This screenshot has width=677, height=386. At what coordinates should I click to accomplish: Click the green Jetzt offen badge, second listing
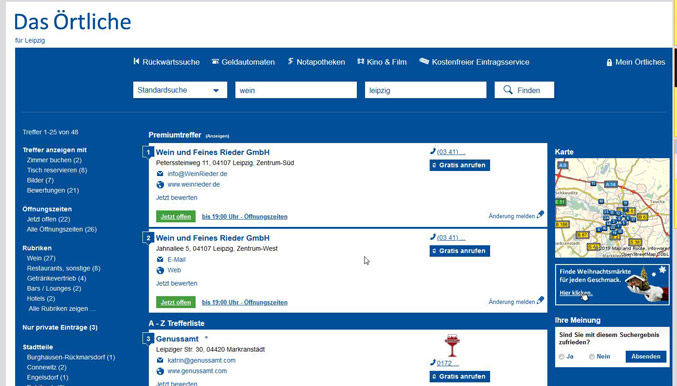click(x=176, y=302)
